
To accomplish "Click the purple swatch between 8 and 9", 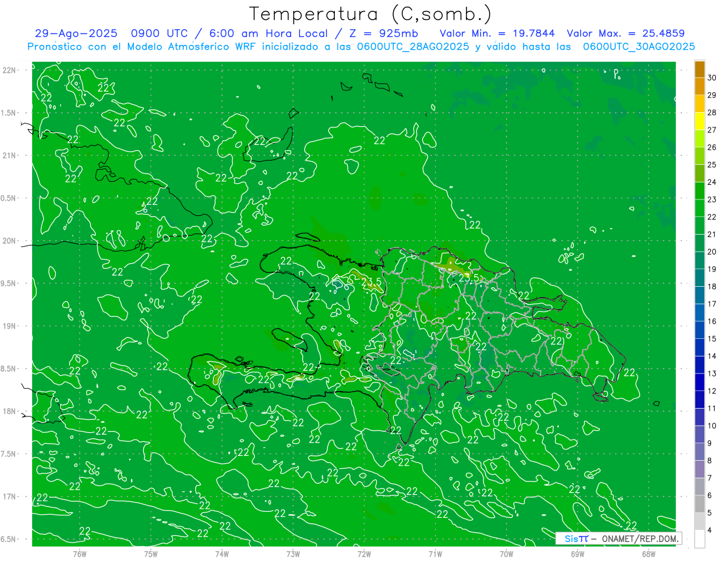I will point(699,452).
